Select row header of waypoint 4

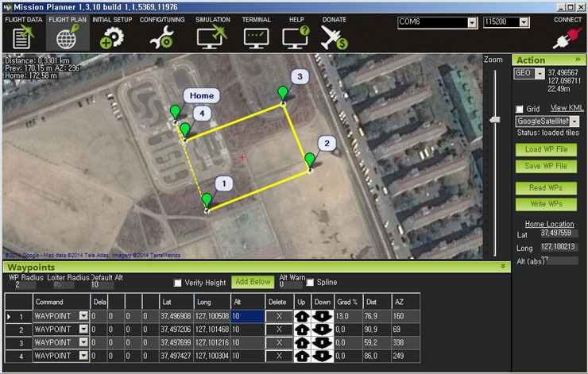[x=19, y=356]
